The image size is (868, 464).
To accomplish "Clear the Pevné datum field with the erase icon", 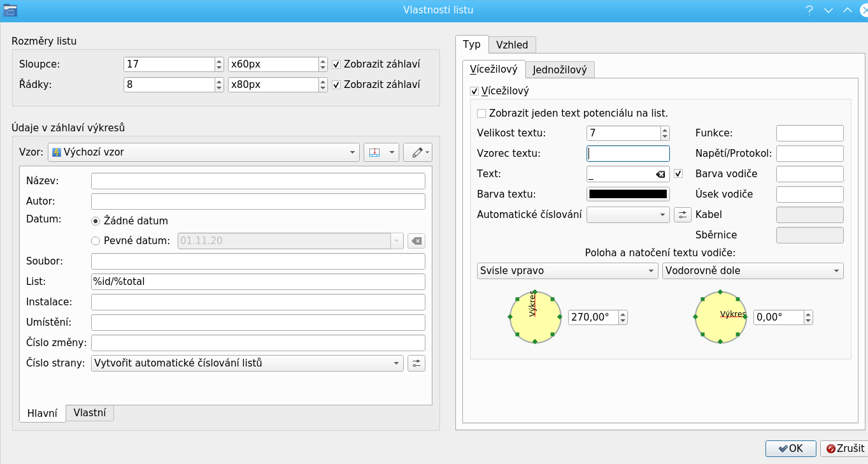I will [x=416, y=241].
